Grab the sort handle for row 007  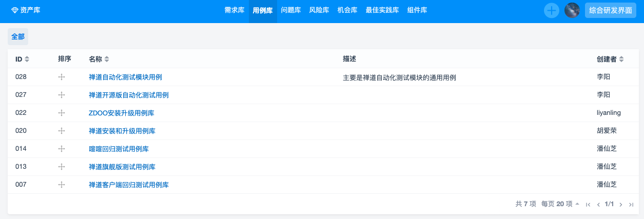coord(62,185)
